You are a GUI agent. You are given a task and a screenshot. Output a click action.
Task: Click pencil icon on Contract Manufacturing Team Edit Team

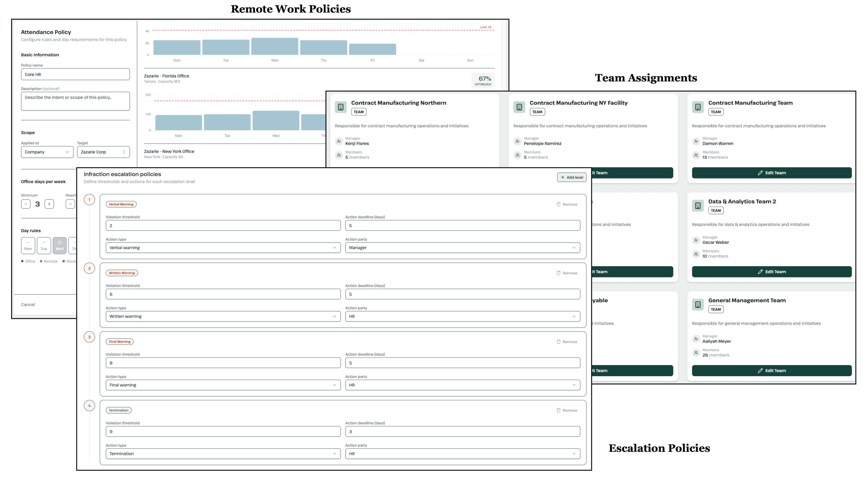[760, 173]
